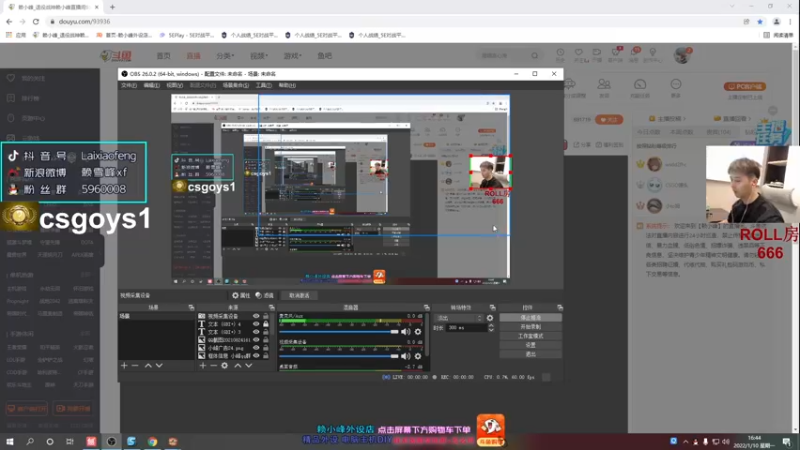Open source properties with the gear icon below the sources list
Screen dimensions: 800x450
pyautogui.click(x=224, y=365)
